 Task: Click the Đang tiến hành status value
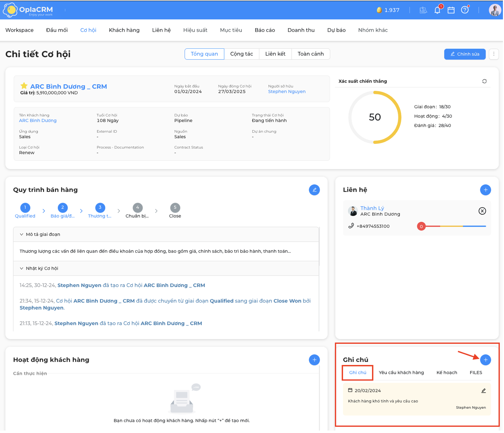269,121
